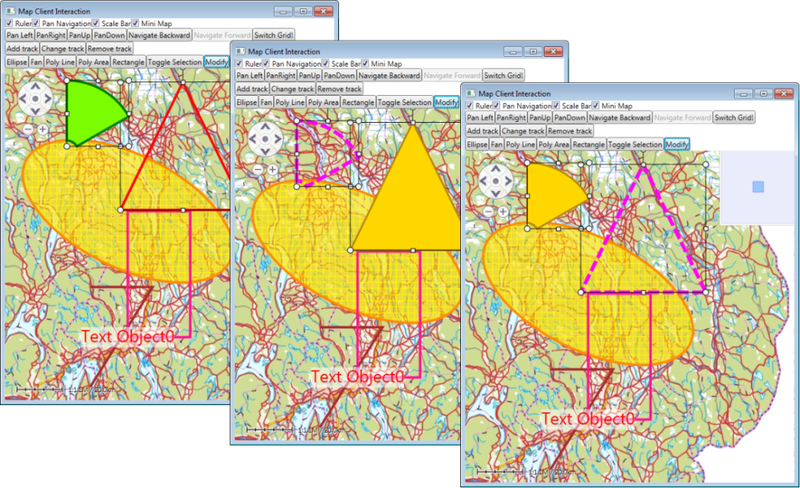Zoom out with minus icon in rightmost window
This screenshot has width=800, height=488.
488,211
